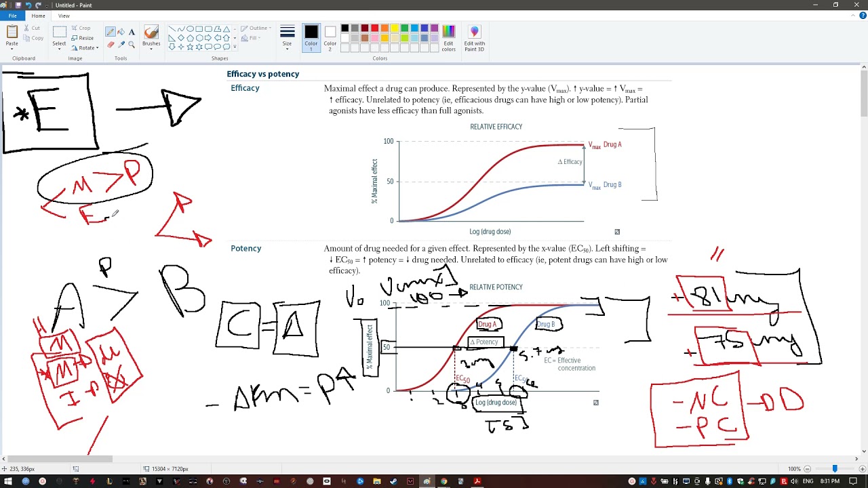Choose the Oval shape
This screenshot has width=868, height=488.
190,28
